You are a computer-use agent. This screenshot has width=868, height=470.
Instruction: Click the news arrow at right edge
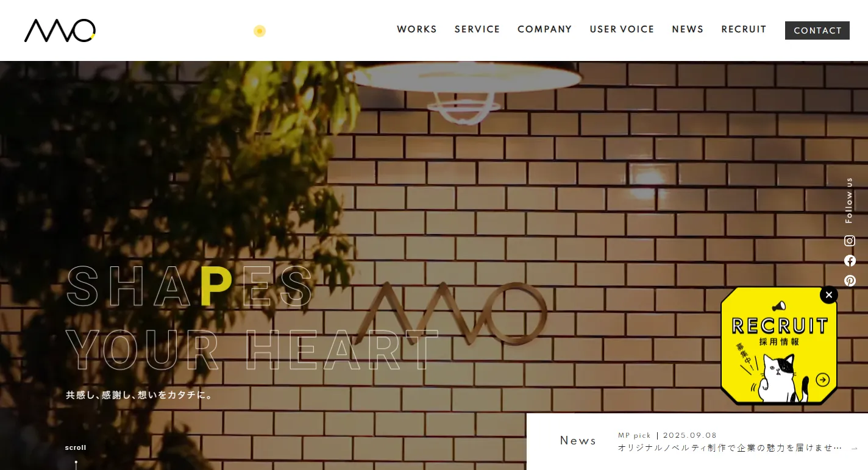point(854,448)
